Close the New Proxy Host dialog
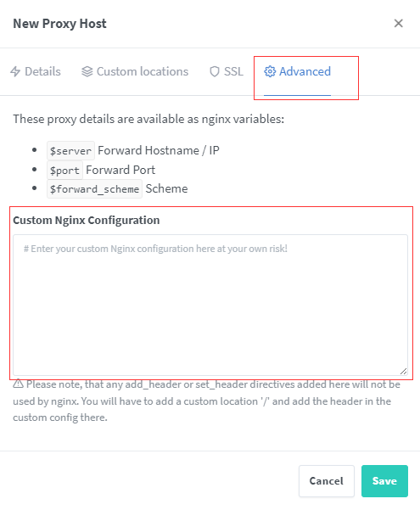Image resolution: width=420 pixels, height=510 pixels. [x=399, y=24]
